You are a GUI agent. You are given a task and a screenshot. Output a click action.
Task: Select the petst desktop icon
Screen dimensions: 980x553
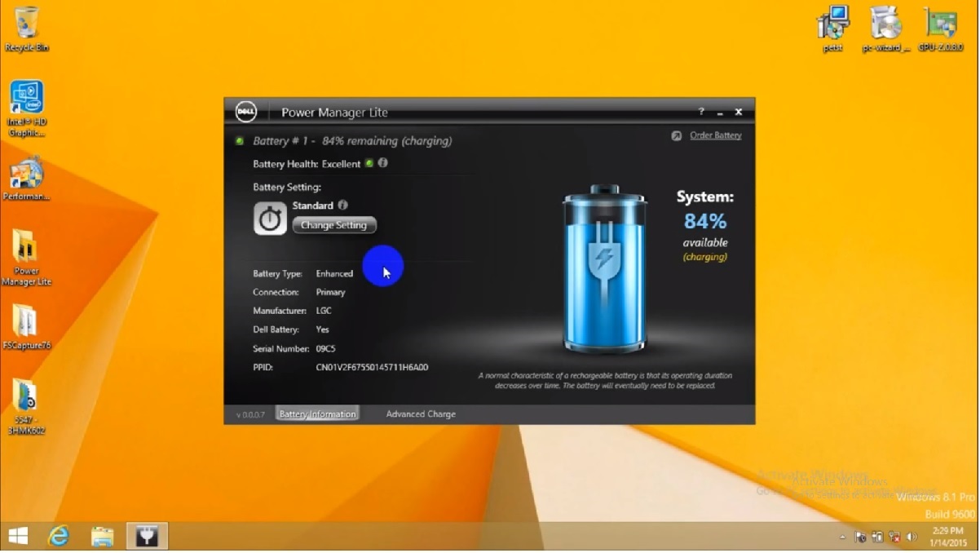pos(832,29)
